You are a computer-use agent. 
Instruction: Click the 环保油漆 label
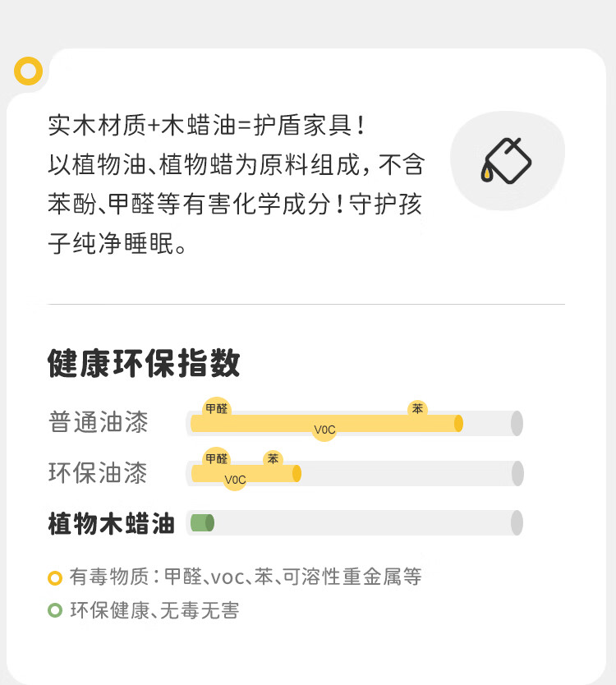(x=98, y=473)
